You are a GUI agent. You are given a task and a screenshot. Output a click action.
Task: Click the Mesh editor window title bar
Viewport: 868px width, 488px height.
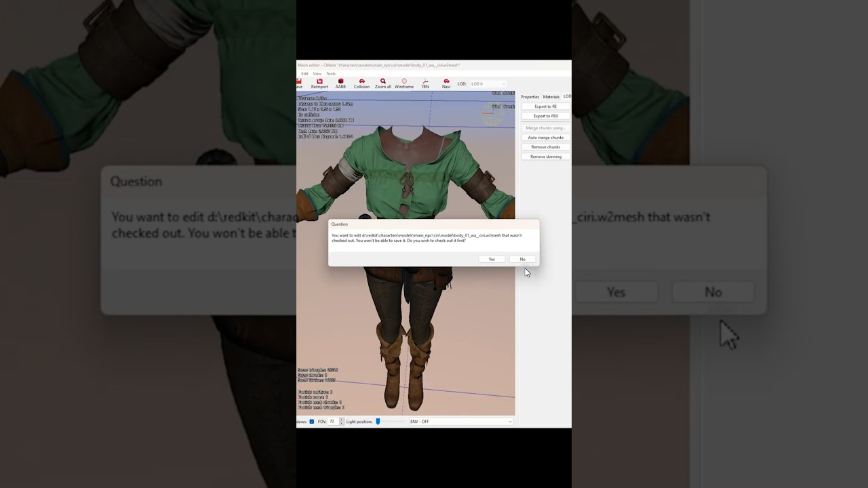pos(434,65)
